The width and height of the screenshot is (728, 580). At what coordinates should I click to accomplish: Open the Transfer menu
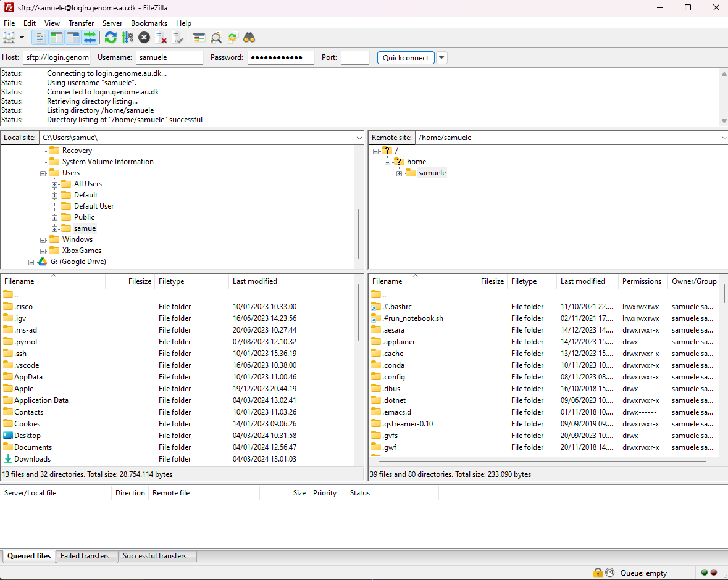coord(81,23)
